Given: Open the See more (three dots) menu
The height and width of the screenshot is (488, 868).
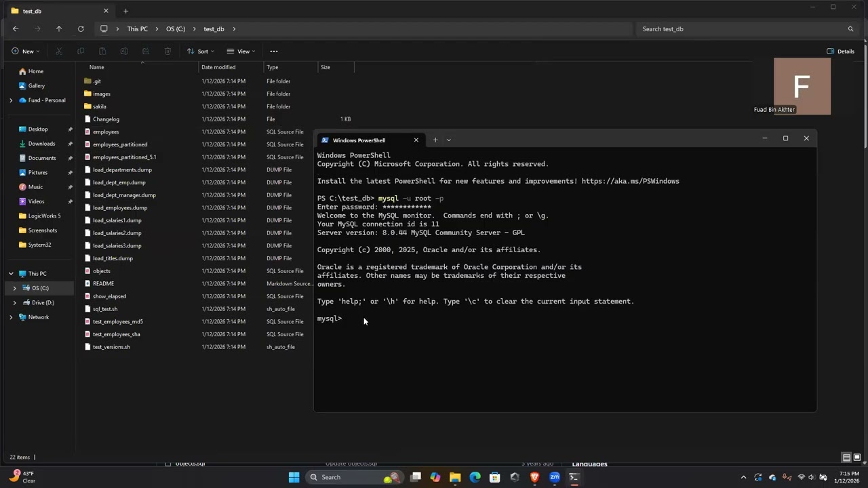Looking at the screenshot, I should tap(274, 52).
